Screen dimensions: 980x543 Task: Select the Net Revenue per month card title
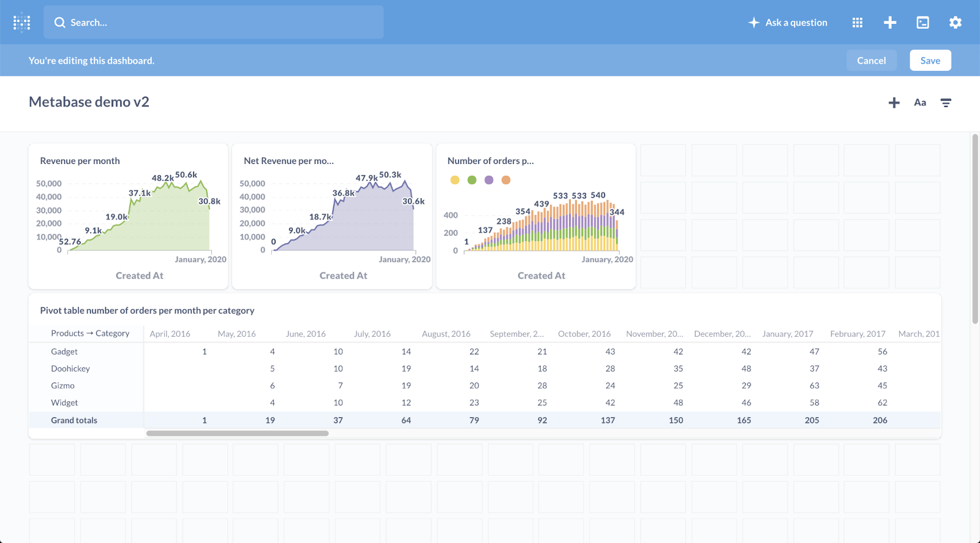(x=288, y=161)
